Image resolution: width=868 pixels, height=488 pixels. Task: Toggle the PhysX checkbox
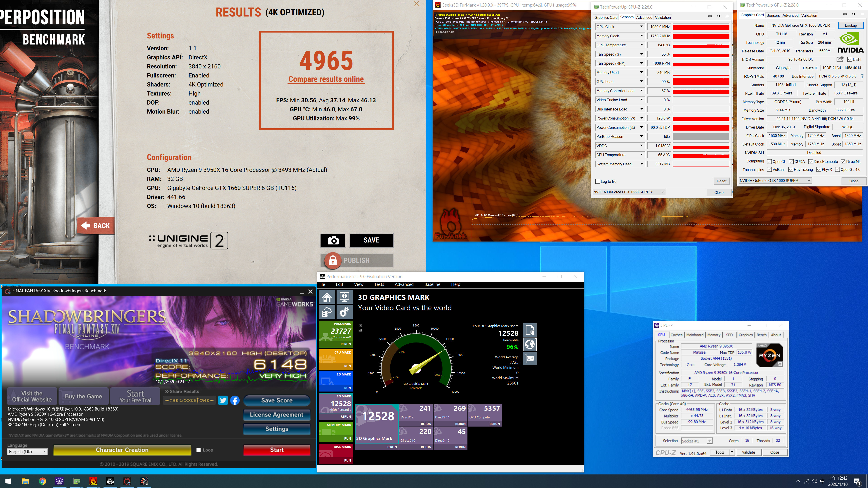coord(818,170)
